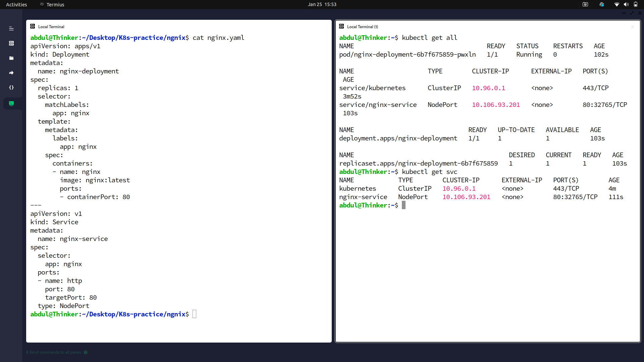Select the screen/display status icon

click(585, 5)
